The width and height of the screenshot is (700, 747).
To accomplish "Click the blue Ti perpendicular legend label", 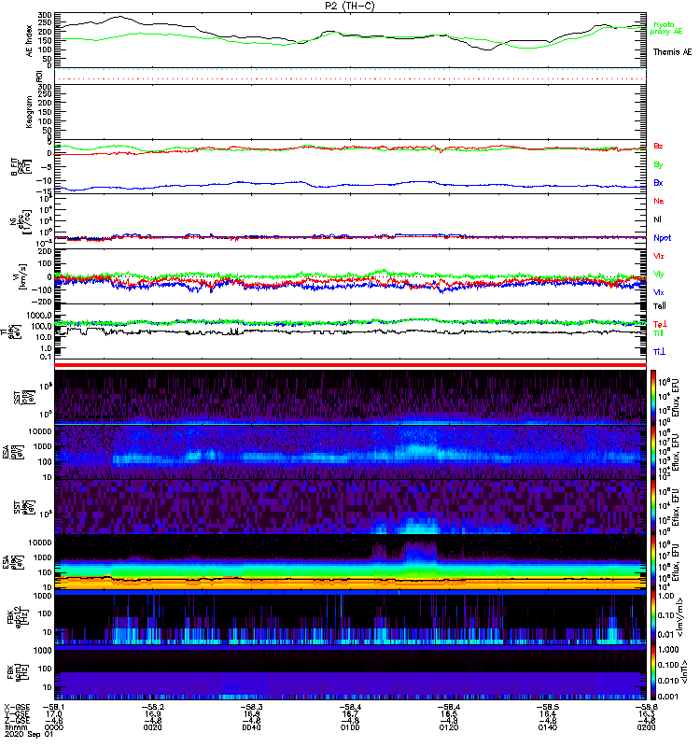I will (659, 352).
